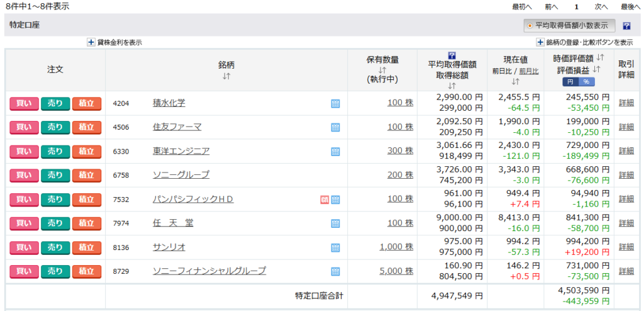Sort by 銘柄 using the arrows icon
Screen dimensions: 644x311
click(x=226, y=76)
